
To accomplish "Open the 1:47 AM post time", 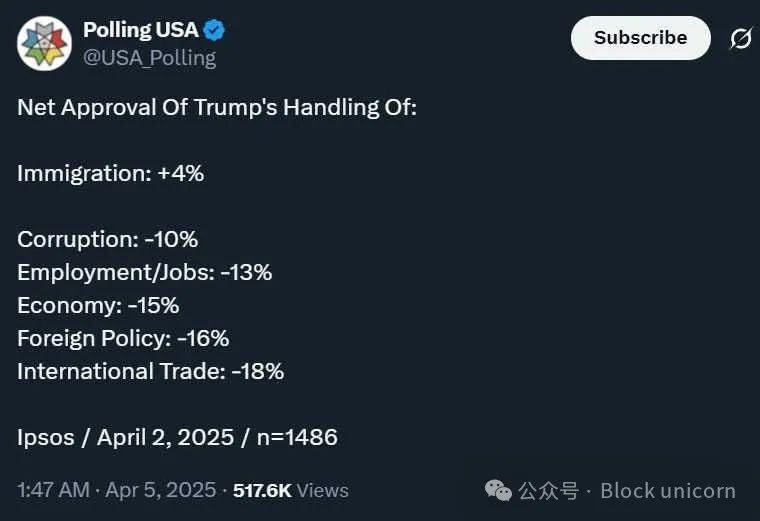I will point(51,490).
